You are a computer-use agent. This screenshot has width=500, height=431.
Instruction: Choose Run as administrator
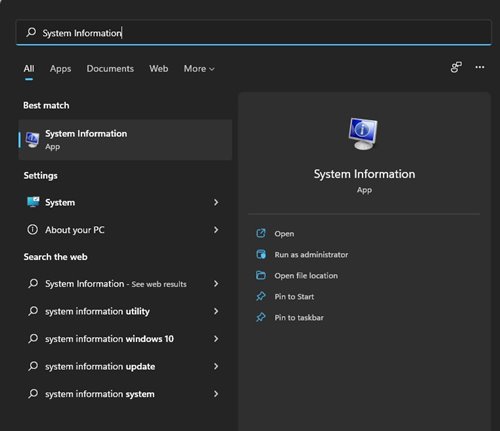pyautogui.click(x=311, y=255)
